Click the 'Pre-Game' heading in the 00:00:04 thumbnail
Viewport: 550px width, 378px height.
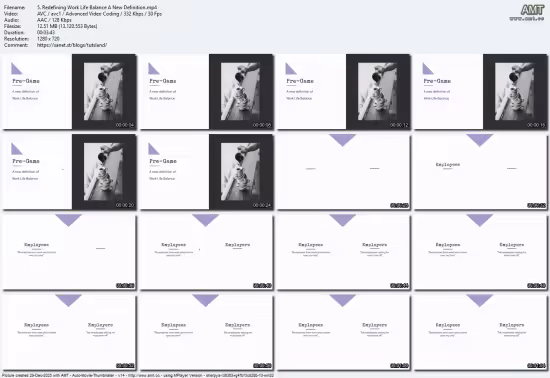[26, 81]
